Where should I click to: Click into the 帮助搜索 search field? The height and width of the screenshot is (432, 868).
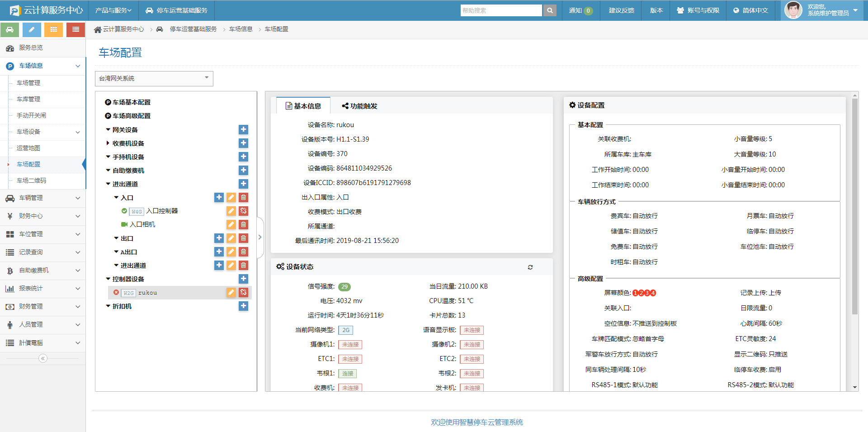coord(500,10)
